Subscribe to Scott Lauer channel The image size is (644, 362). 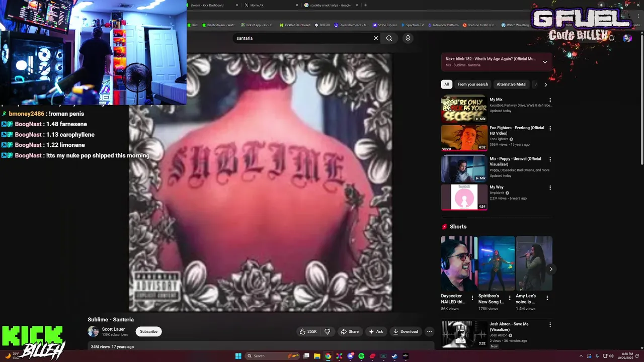pyautogui.click(x=148, y=331)
